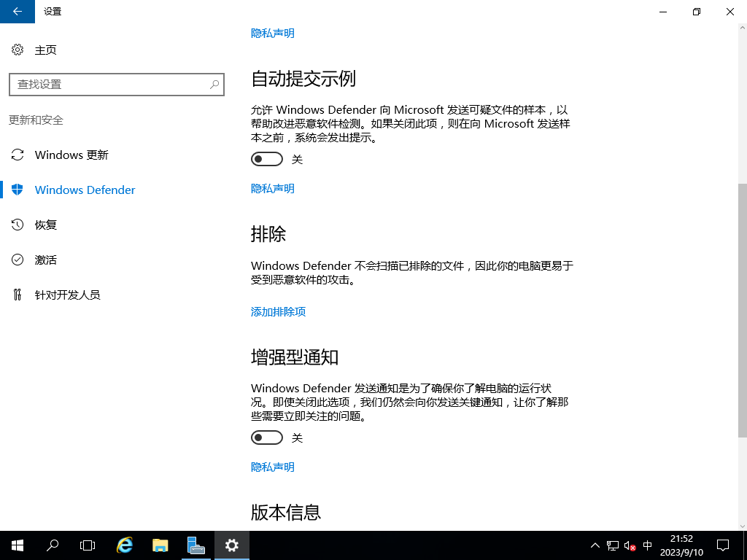The image size is (747, 560).
Task: Select the Windows Update refresh icon
Action: tap(18, 155)
